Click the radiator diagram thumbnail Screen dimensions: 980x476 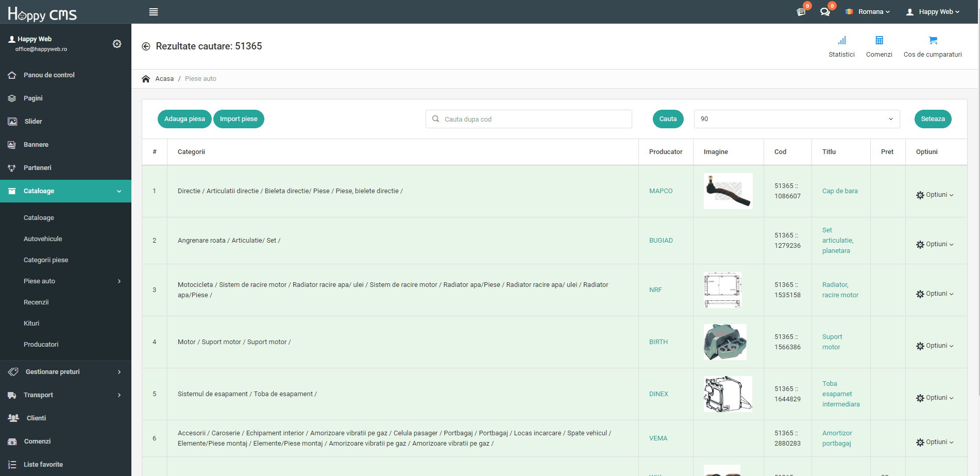[723, 290]
